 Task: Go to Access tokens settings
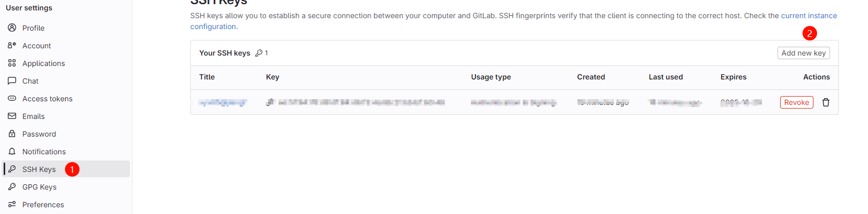pyautogui.click(x=47, y=99)
